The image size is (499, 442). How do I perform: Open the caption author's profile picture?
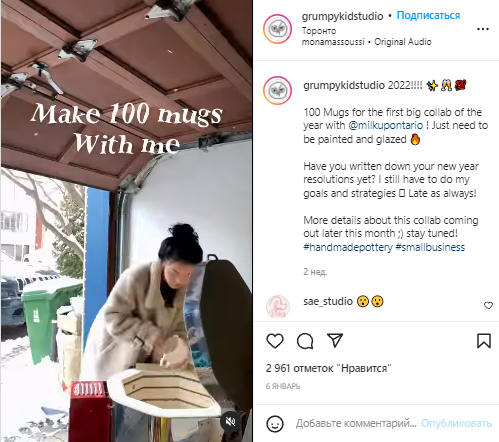277,90
